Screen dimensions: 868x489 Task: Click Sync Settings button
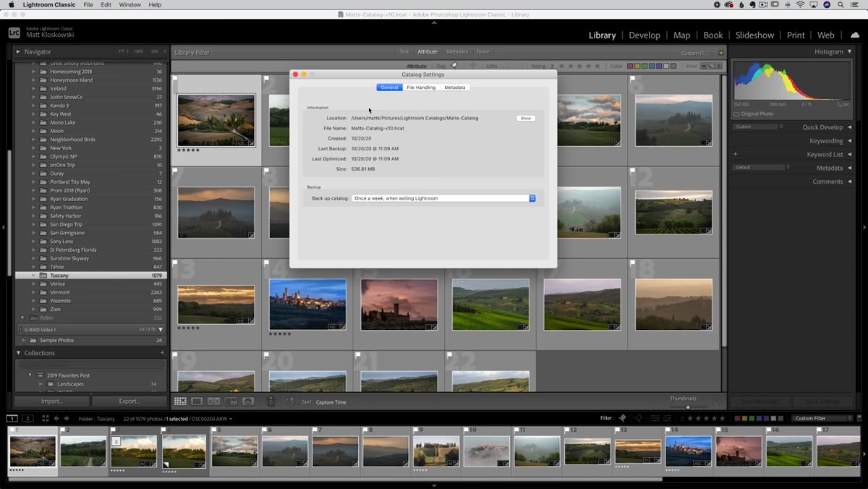[x=823, y=401]
